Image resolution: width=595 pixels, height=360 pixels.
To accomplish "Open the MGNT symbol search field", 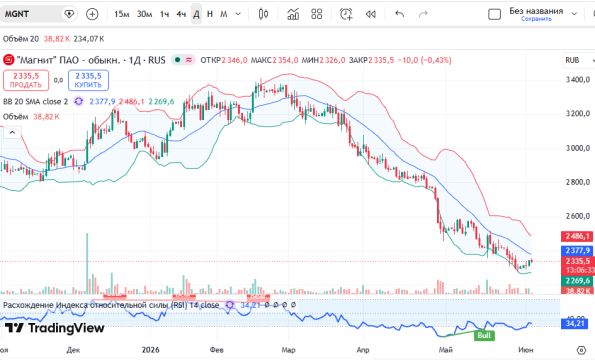I will (31, 14).
